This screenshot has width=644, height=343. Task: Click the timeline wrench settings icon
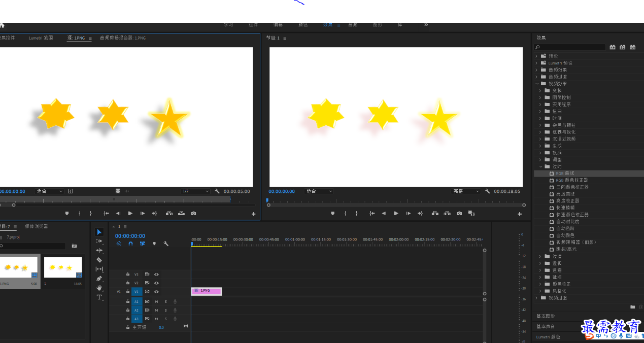165,244
